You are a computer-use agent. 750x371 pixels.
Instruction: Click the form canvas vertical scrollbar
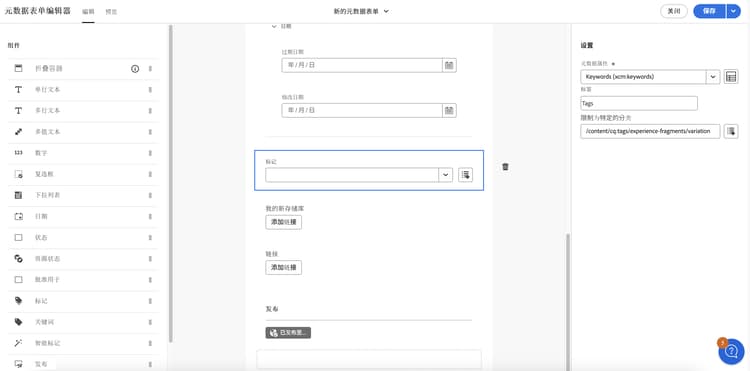click(x=568, y=302)
